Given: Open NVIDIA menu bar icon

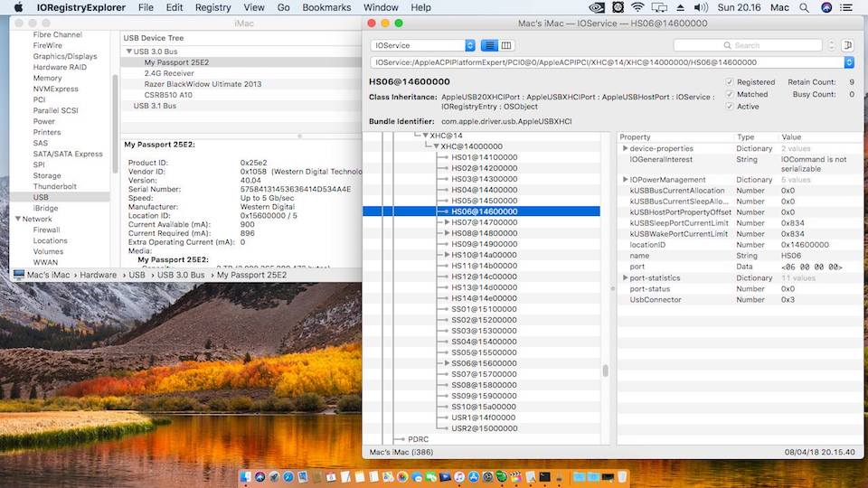Looking at the screenshot, I should (x=597, y=7).
